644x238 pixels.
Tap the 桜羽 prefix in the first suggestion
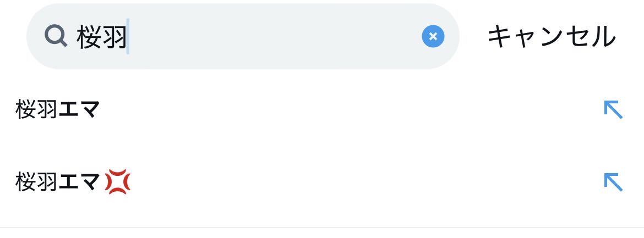(x=36, y=110)
